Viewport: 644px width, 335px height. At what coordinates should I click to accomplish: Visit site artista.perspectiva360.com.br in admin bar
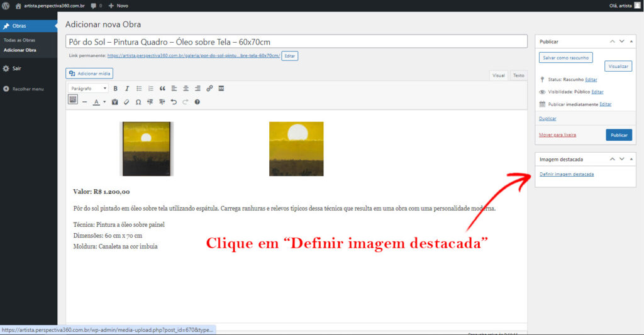click(50, 6)
